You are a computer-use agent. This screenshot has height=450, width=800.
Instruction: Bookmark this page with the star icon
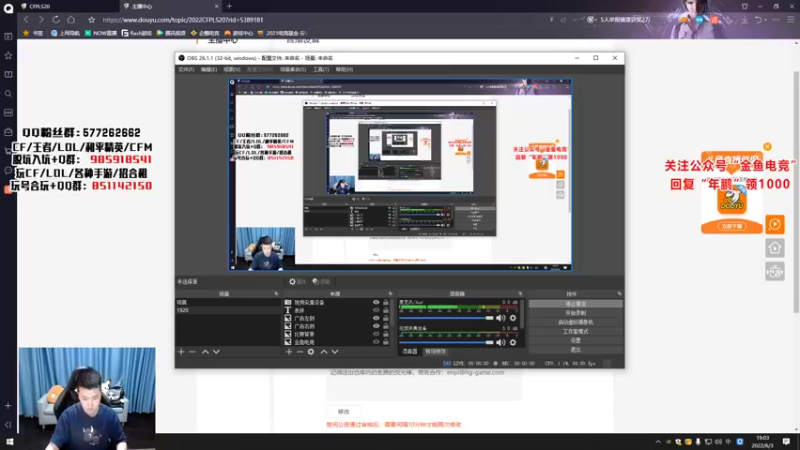pos(91,20)
